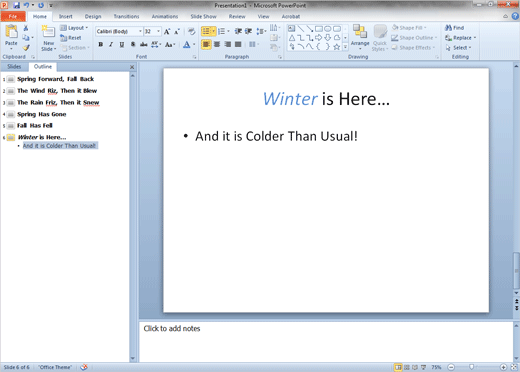520x372 pixels.
Task: Click the Shape Outline button
Action: point(414,38)
